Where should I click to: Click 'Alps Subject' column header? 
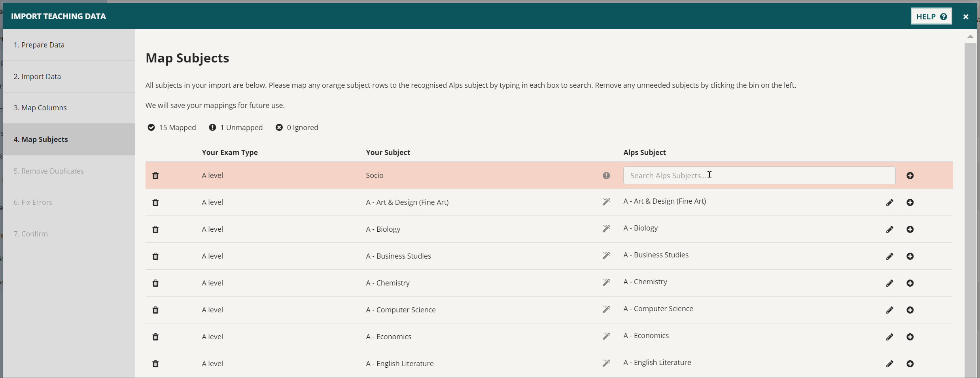(x=645, y=153)
